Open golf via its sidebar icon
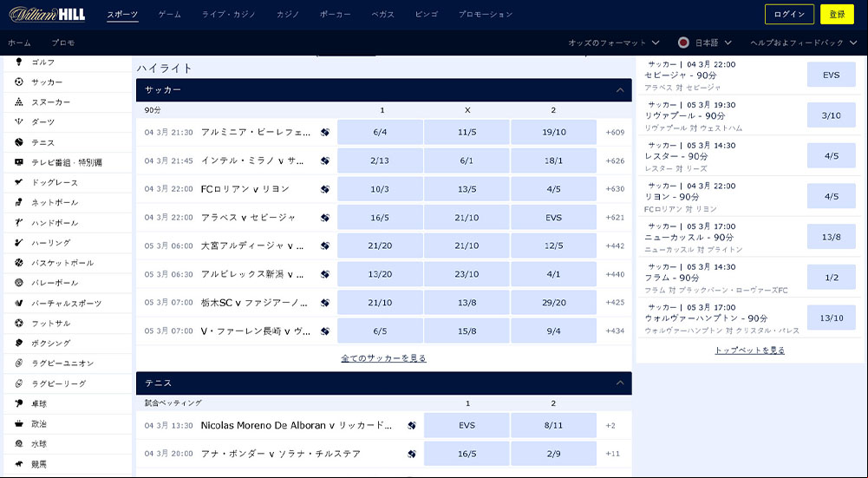Image resolution: width=868 pixels, height=478 pixels. click(19, 62)
